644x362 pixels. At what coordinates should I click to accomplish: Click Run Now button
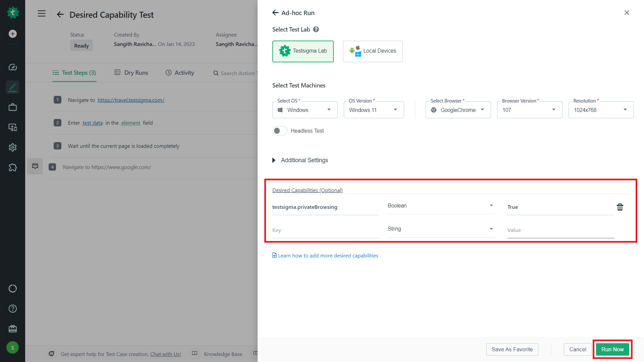[x=612, y=349]
